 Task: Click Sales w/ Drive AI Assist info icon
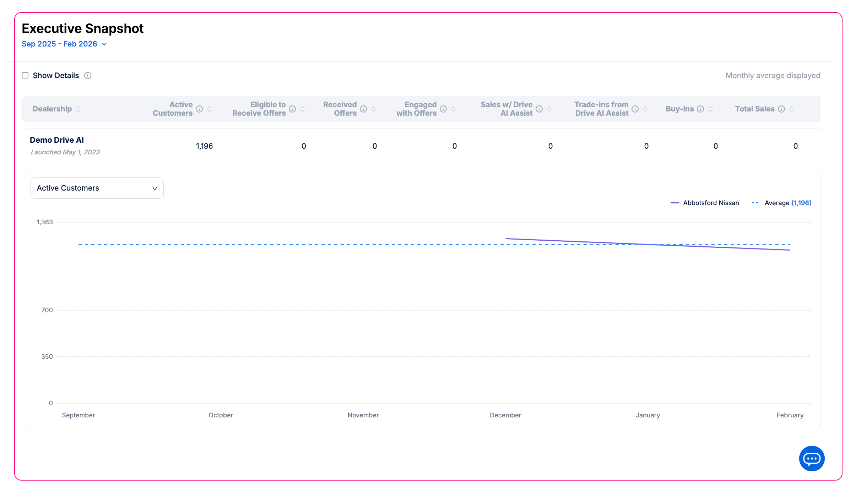[x=539, y=109]
